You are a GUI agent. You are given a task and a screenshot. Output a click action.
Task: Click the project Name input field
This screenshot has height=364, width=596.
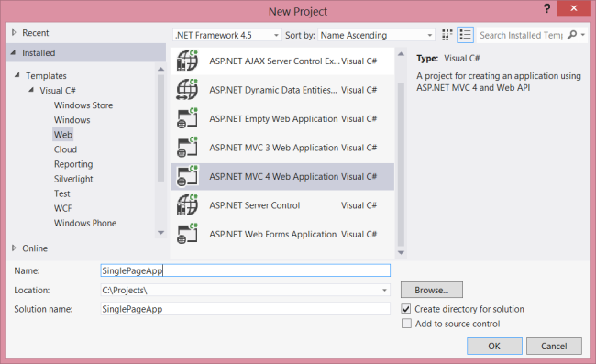point(245,270)
